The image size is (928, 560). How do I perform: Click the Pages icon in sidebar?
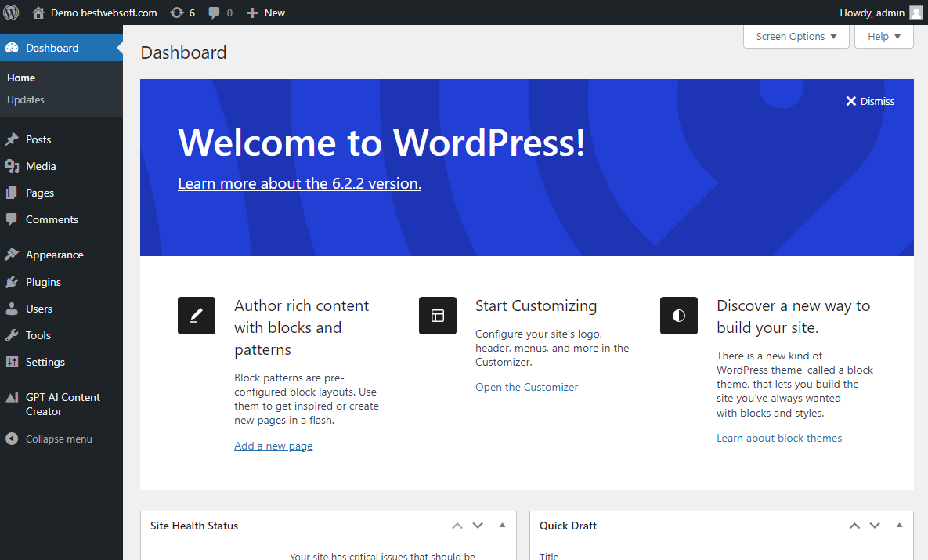[12, 193]
